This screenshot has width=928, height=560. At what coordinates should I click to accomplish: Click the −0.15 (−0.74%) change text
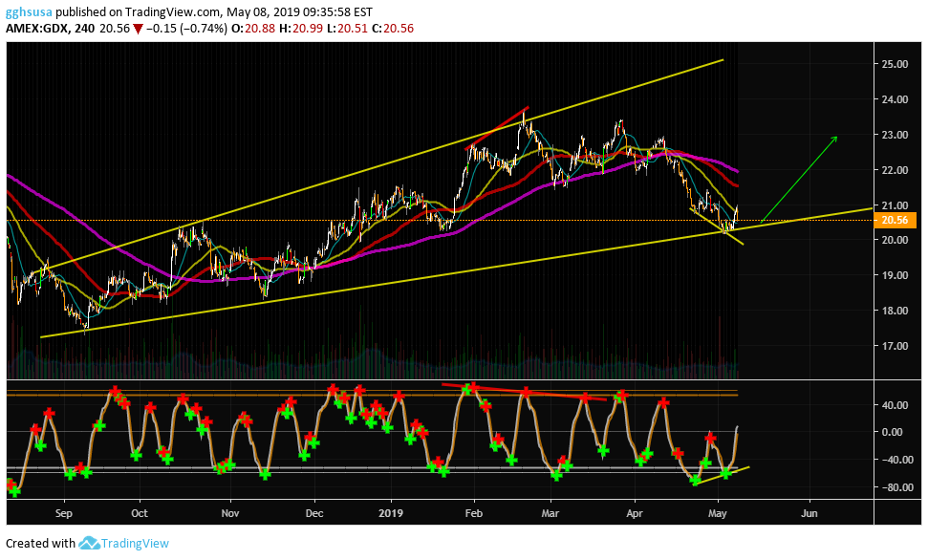point(186,29)
